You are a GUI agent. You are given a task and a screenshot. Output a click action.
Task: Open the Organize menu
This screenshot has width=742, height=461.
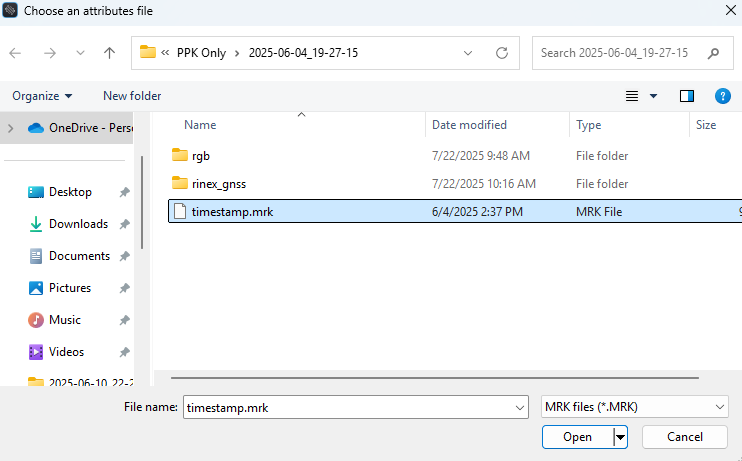pos(42,96)
